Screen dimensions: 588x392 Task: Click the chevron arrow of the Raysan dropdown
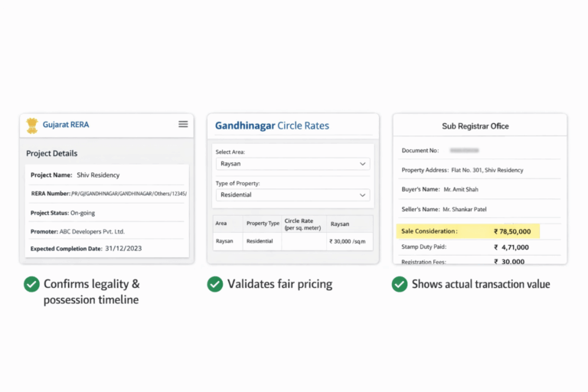click(362, 164)
